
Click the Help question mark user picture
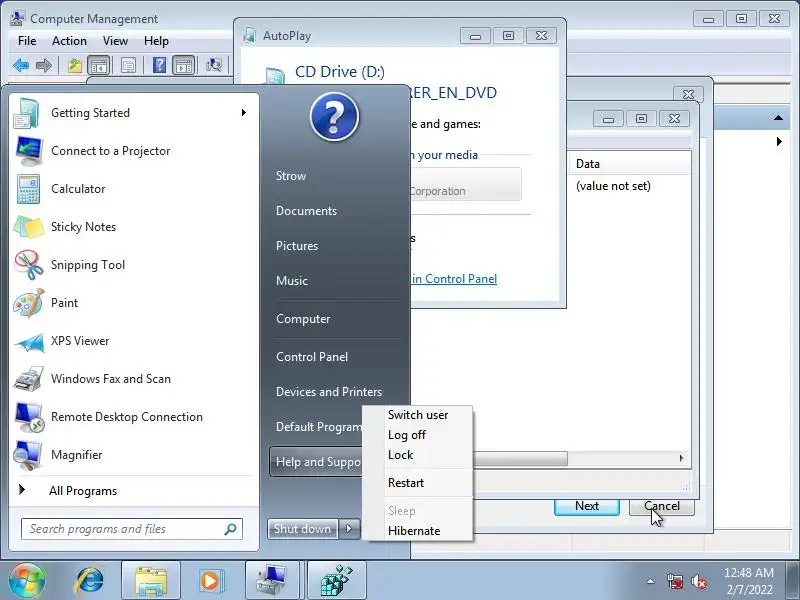[x=334, y=117]
